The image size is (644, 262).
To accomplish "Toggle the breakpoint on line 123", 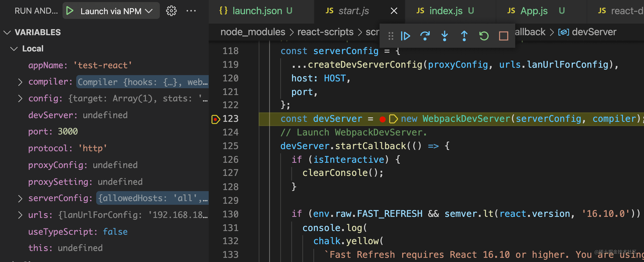I will [x=215, y=119].
